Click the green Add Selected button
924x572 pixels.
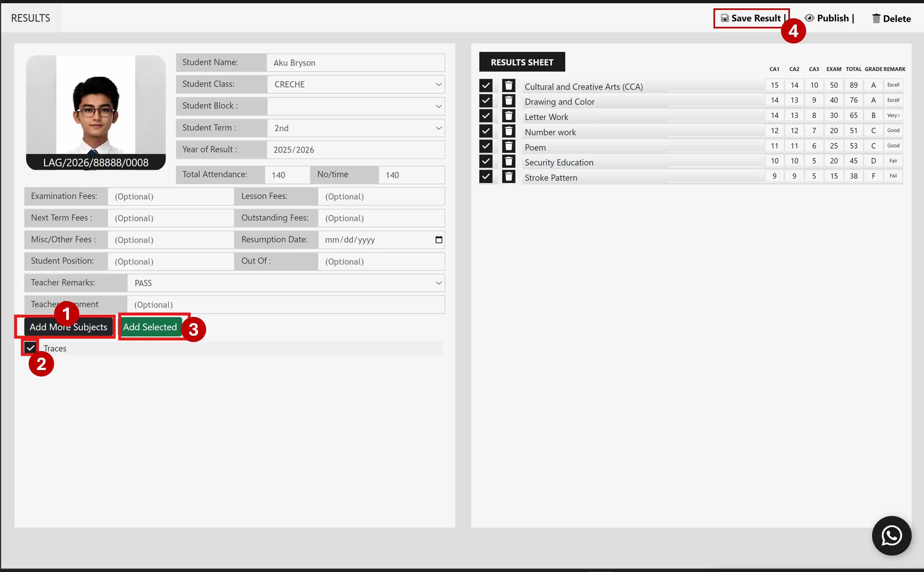(150, 327)
